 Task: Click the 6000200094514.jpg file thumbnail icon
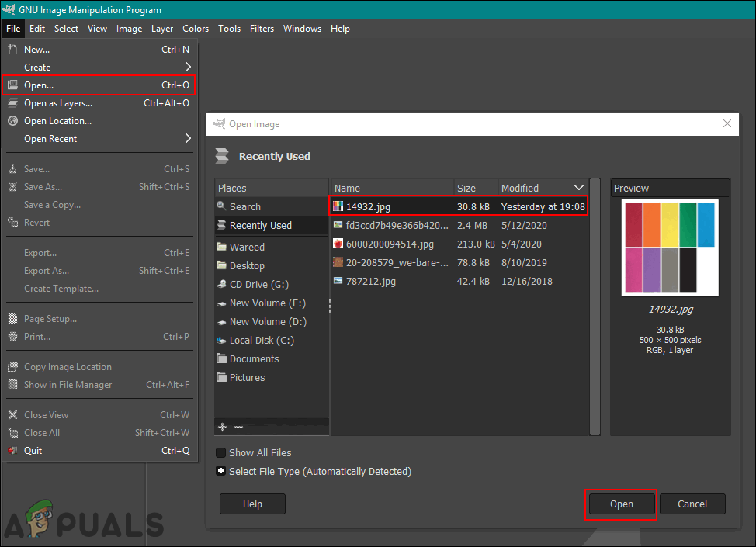pyautogui.click(x=338, y=244)
